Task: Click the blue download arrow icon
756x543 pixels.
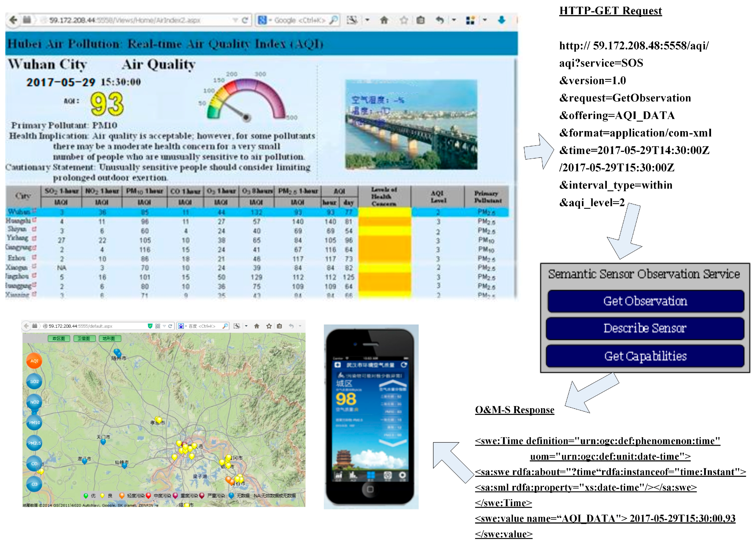Action: pos(501,20)
